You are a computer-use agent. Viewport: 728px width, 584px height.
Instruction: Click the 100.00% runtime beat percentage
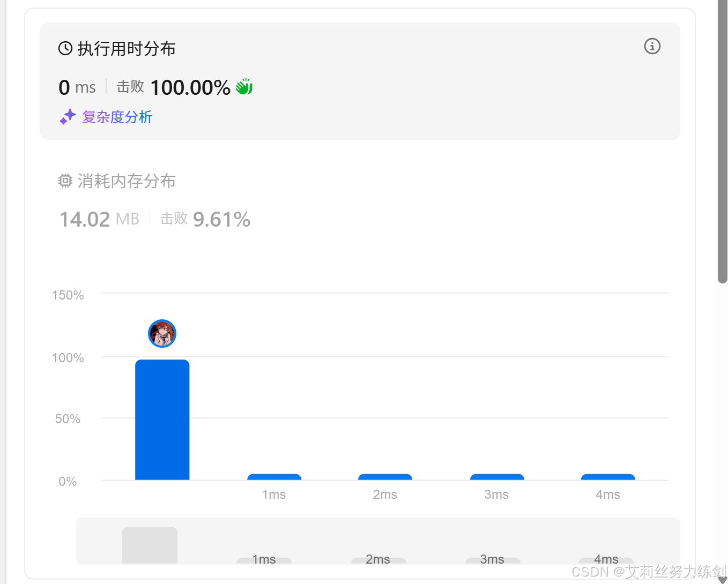(190, 87)
